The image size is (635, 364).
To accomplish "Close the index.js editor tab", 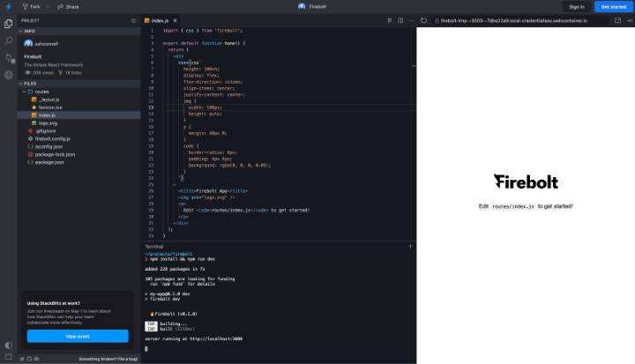I will (x=175, y=20).
